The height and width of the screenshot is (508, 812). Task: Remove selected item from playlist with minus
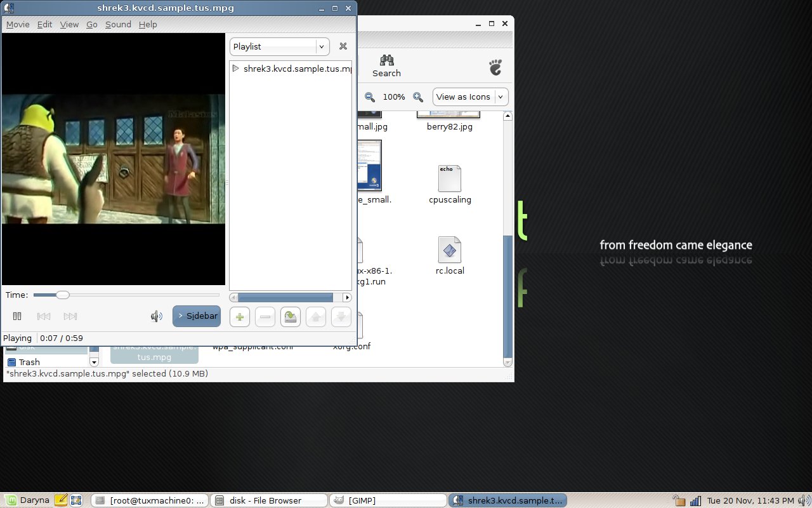[265, 316]
